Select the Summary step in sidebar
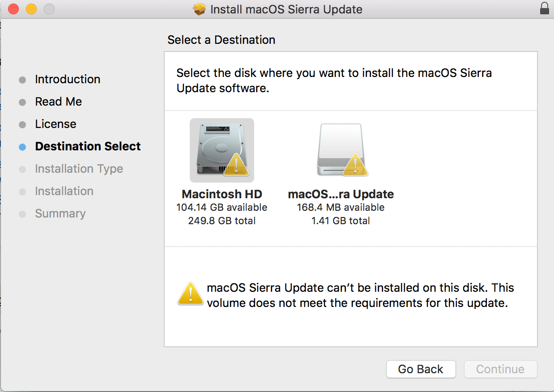 click(x=60, y=213)
